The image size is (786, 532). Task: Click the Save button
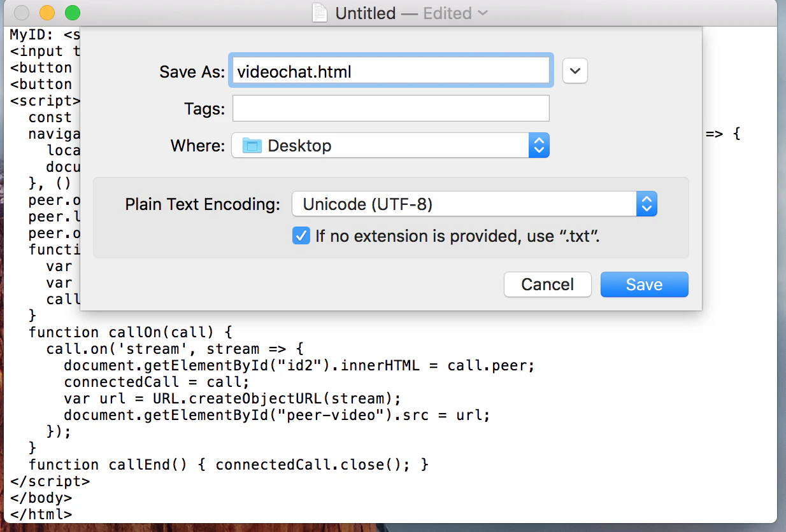pyautogui.click(x=644, y=284)
